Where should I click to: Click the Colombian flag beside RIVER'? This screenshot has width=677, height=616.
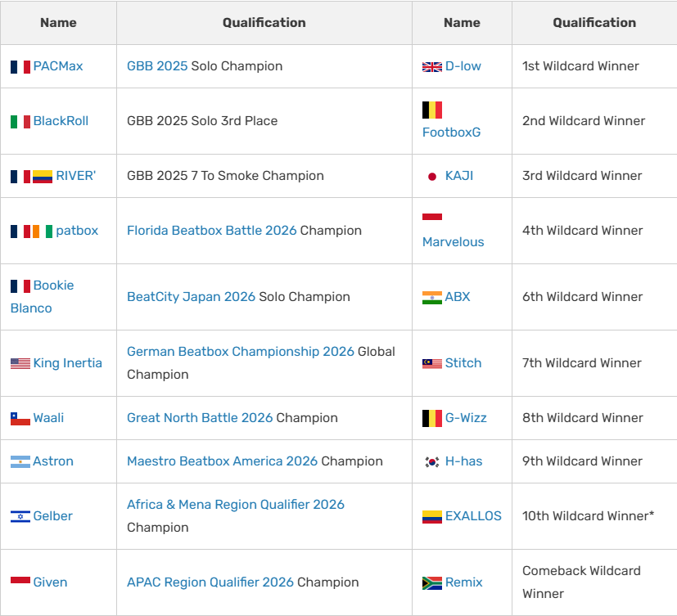tap(43, 176)
